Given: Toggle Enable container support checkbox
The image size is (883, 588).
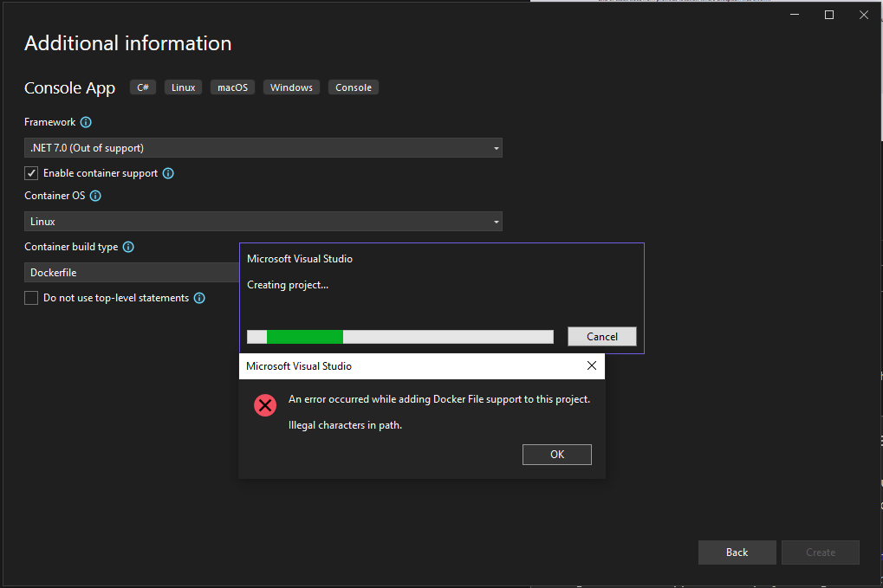Looking at the screenshot, I should click(31, 173).
